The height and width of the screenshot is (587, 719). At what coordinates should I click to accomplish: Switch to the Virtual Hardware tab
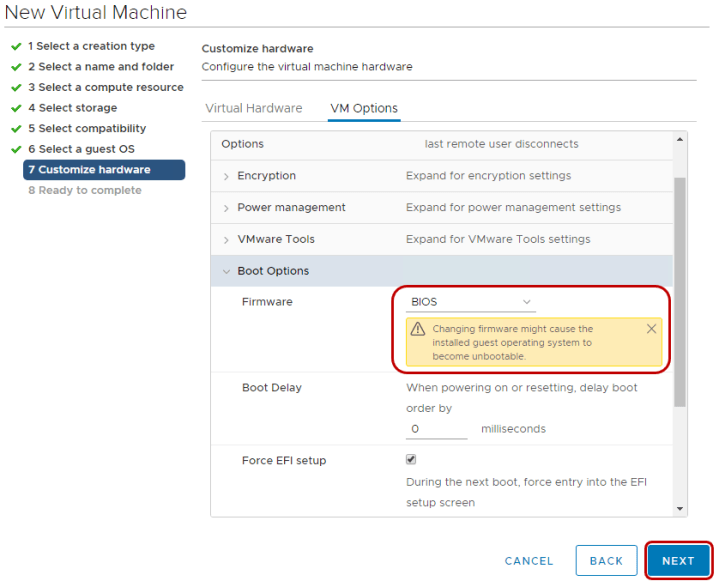tap(253, 108)
